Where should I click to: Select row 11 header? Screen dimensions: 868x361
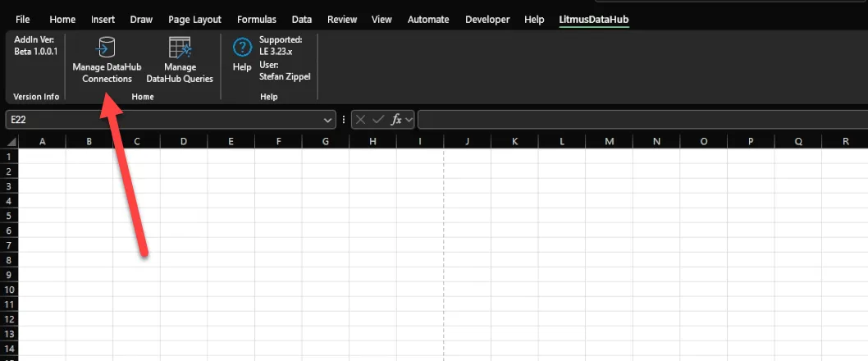pos(9,304)
